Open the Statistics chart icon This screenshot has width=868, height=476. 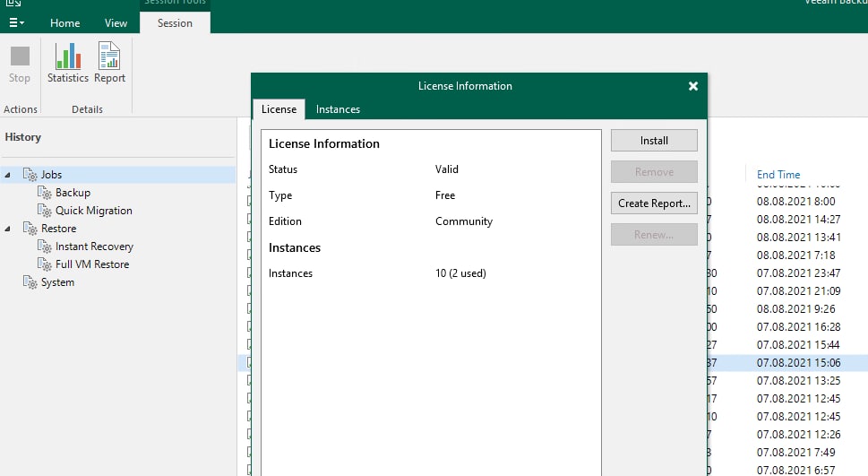[67, 56]
